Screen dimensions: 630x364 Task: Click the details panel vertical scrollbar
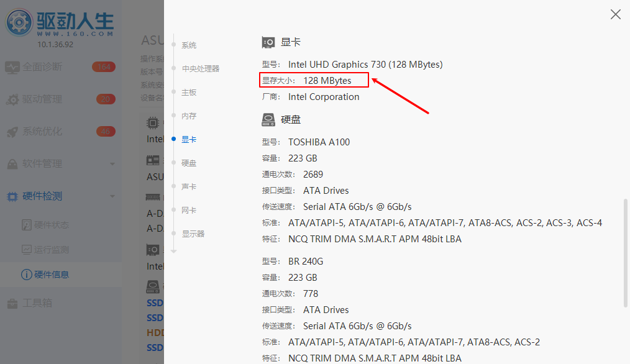[625, 253]
